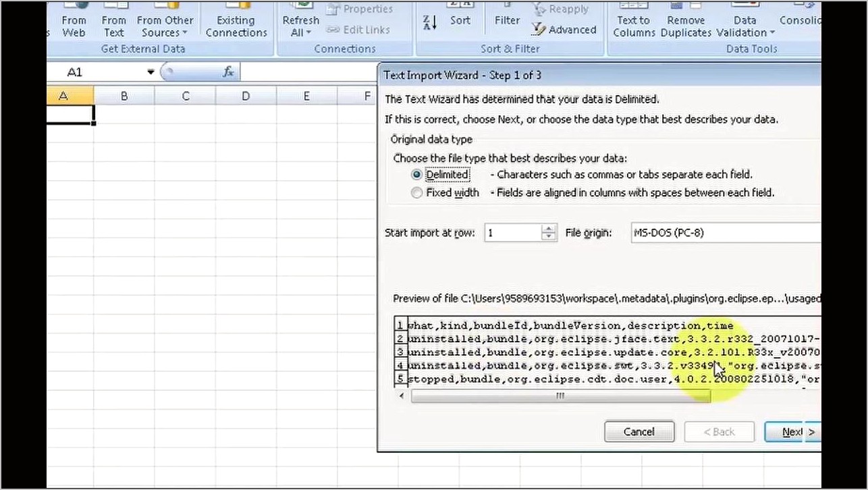
Task: Click preview scrollbar left arrow
Action: click(x=403, y=396)
